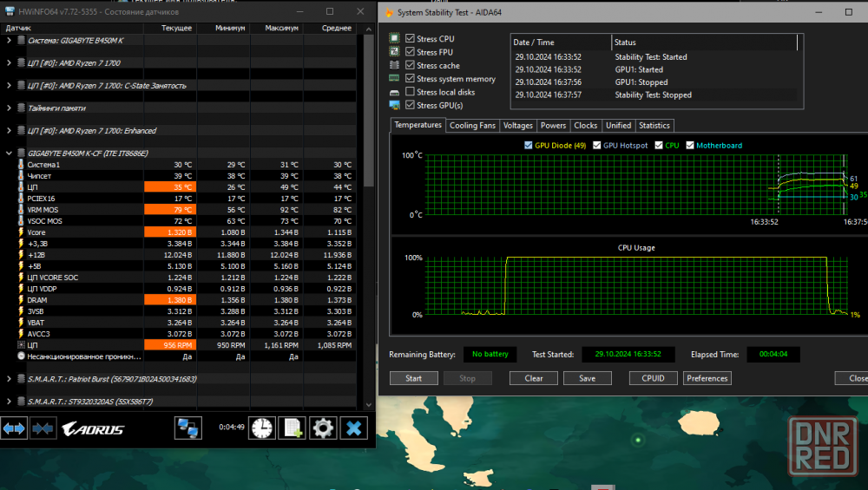Click the memory module icon beside Stress system memory

tap(394, 78)
